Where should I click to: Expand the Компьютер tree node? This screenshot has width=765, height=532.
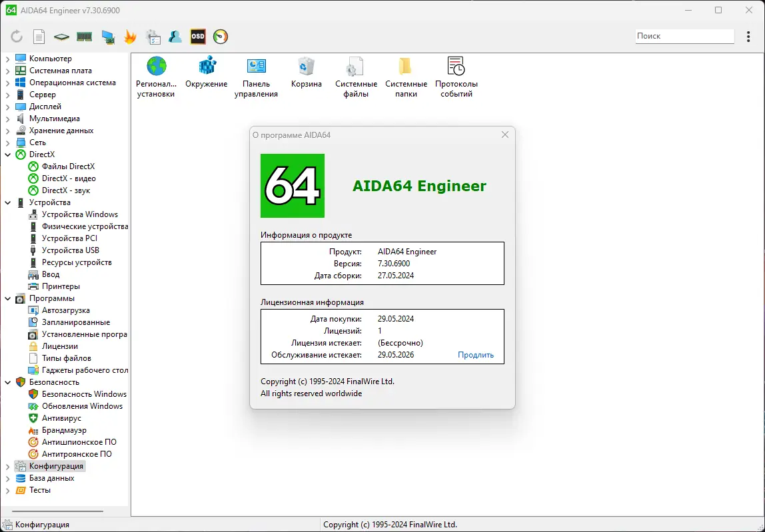tap(8, 59)
